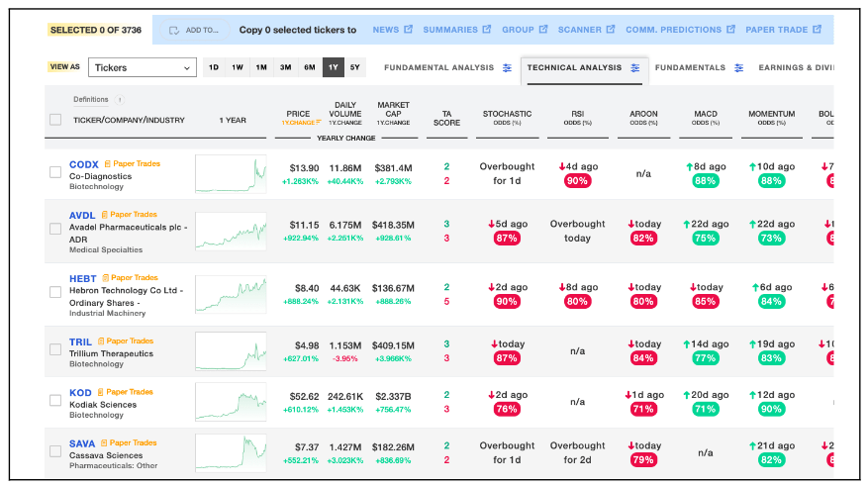This screenshot has height=487, width=868.
Task: Click the Definitions info icon
Action: coord(120,100)
